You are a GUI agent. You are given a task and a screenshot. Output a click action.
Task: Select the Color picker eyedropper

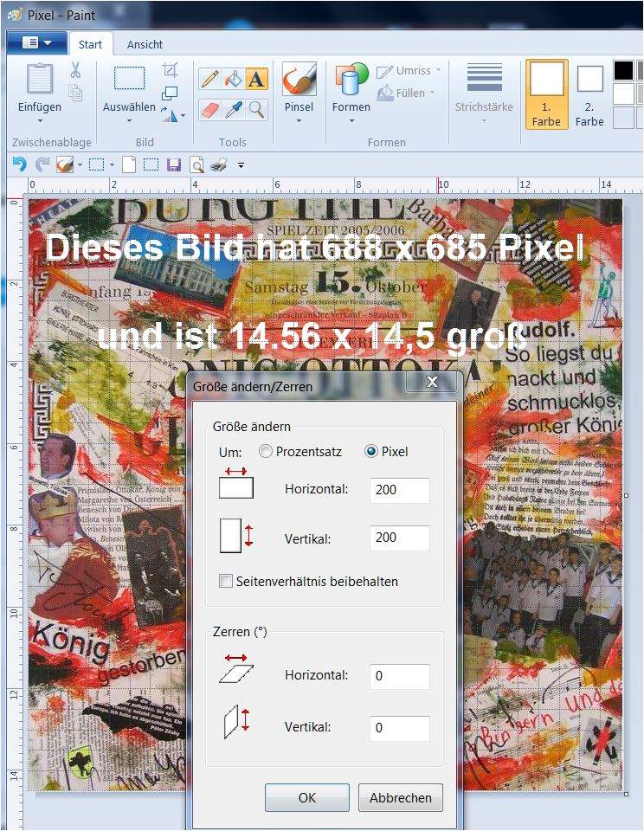(233, 109)
